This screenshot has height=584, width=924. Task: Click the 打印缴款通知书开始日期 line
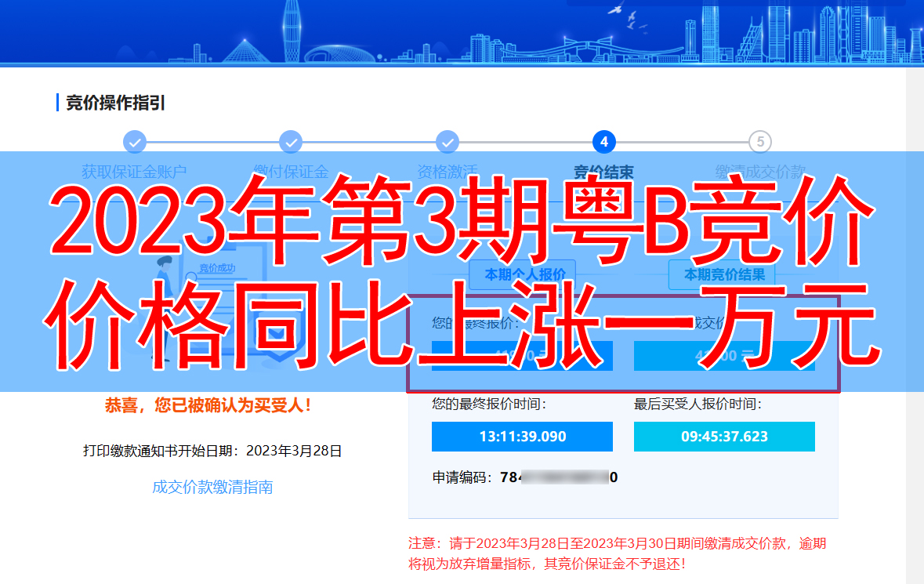coord(212,451)
